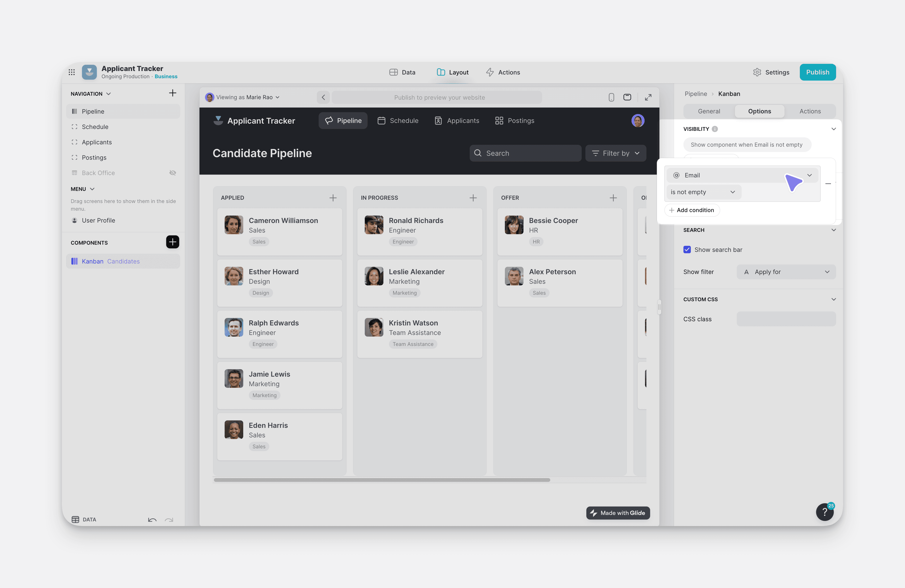Open Viewing as Marie Rao dropdown

243,97
